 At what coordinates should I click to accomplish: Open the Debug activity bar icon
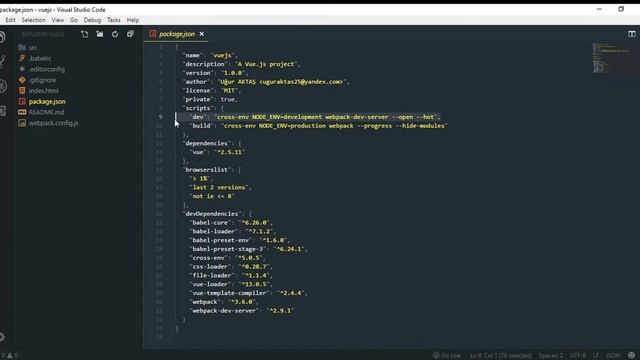point(3,86)
